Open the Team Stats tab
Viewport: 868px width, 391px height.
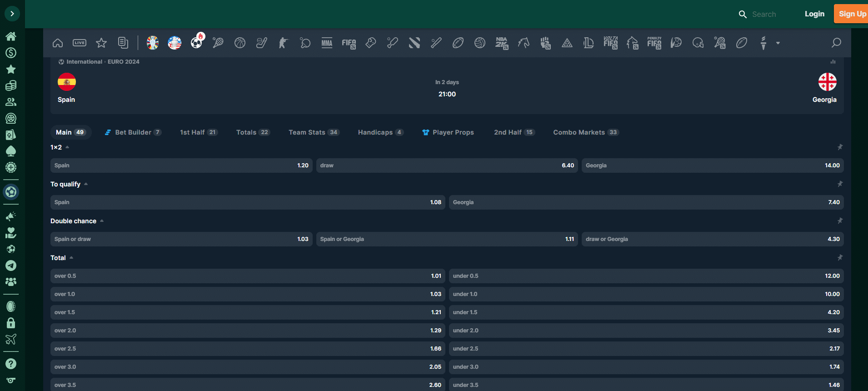pos(314,132)
